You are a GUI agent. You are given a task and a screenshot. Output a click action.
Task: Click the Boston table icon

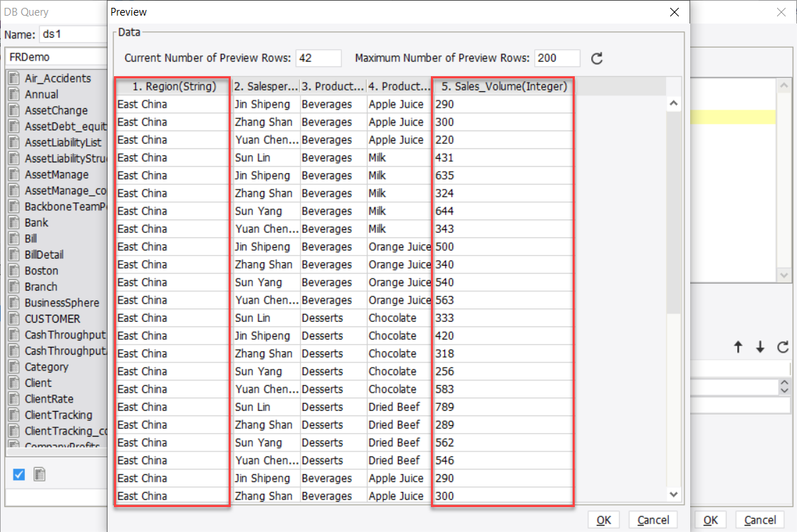(13, 271)
